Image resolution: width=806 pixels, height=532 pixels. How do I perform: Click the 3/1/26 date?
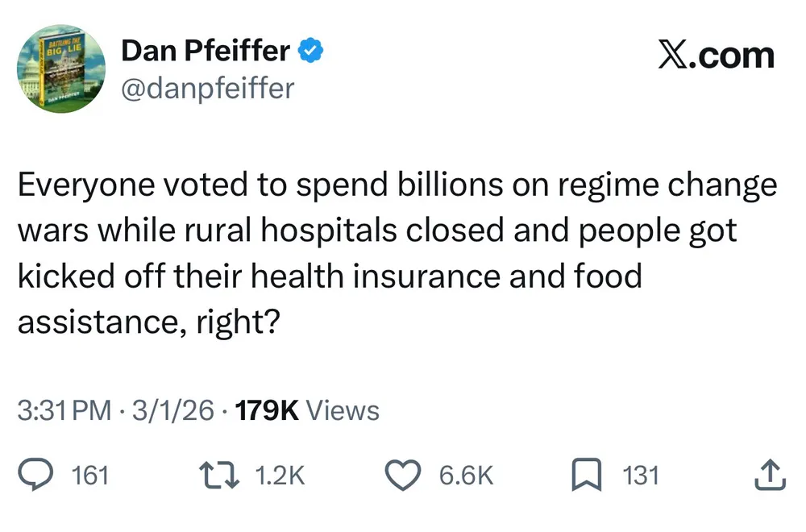pyautogui.click(x=171, y=411)
